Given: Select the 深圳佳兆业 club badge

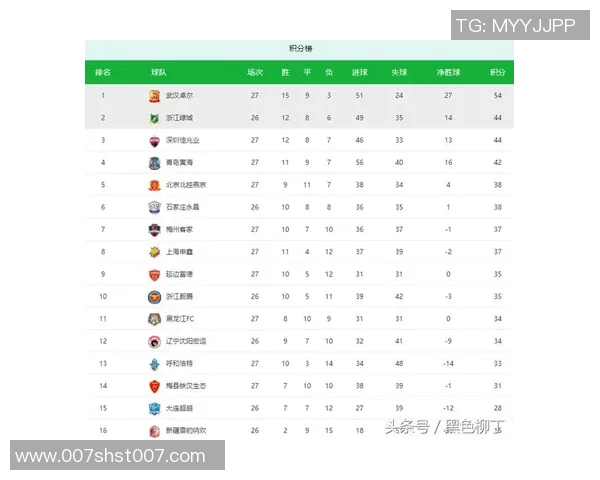Looking at the screenshot, I should tap(155, 141).
